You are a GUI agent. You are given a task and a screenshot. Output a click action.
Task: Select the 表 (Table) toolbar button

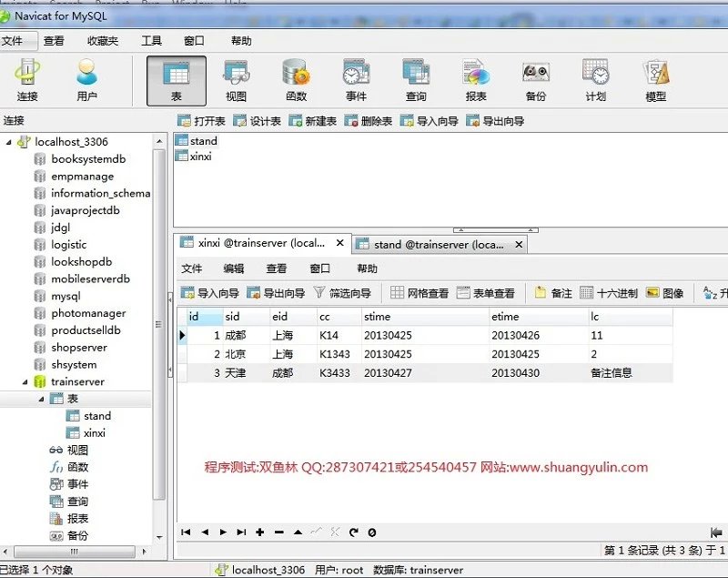(x=177, y=81)
